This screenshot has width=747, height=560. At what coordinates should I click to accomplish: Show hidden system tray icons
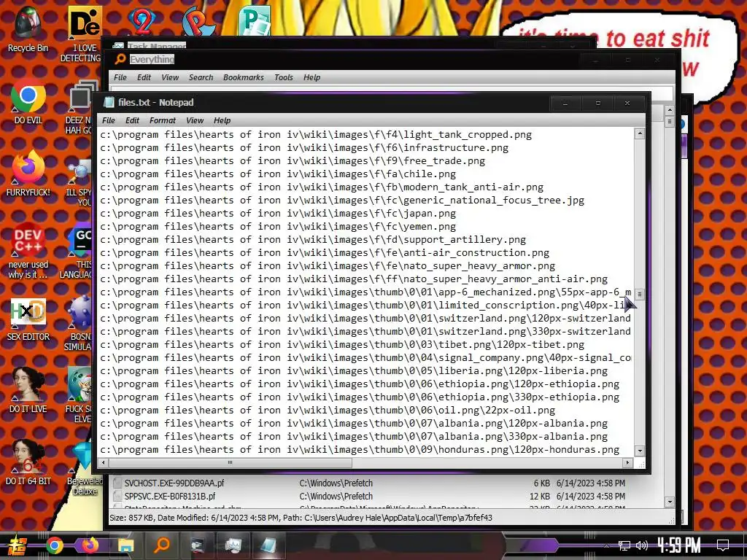click(606, 545)
